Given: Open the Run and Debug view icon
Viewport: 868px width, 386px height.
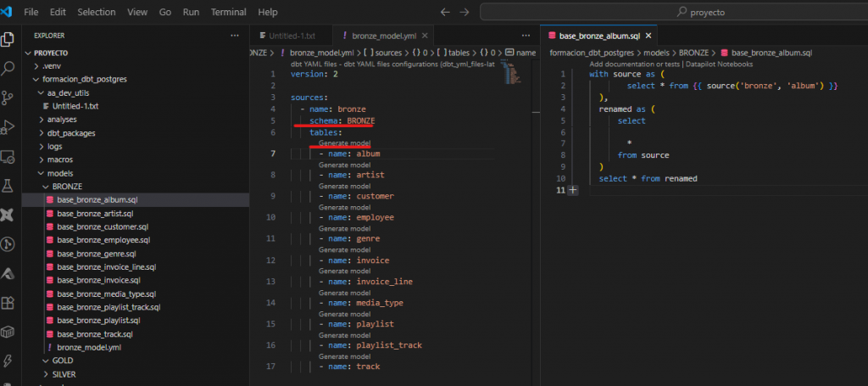Looking at the screenshot, I should pyautogui.click(x=8, y=127).
